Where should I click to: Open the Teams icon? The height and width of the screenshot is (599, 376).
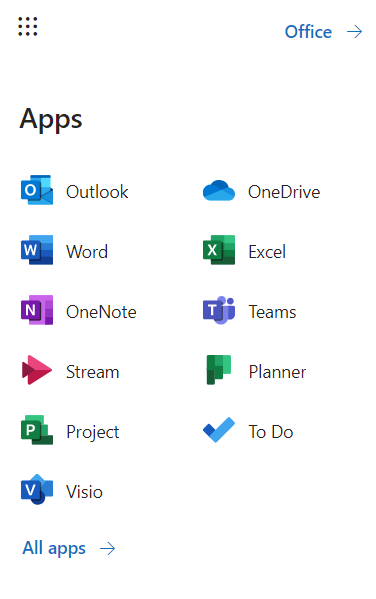pos(219,310)
